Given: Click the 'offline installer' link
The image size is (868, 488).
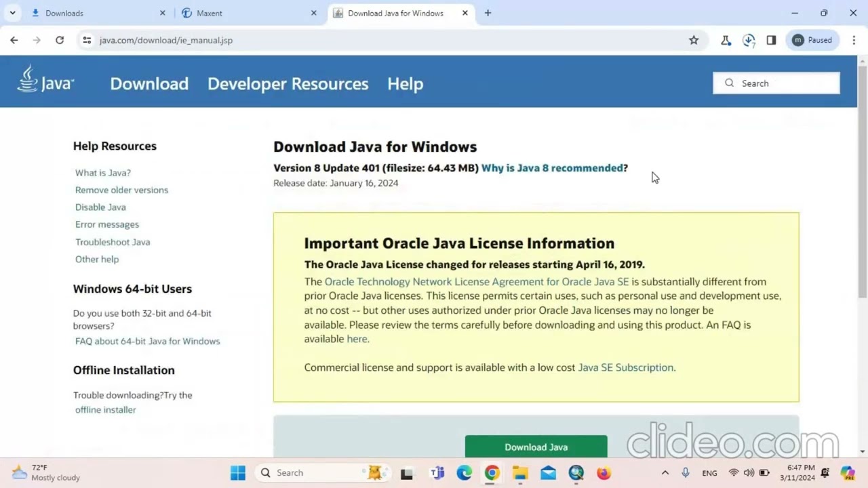Looking at the screenshot, I should pos(106,409).
